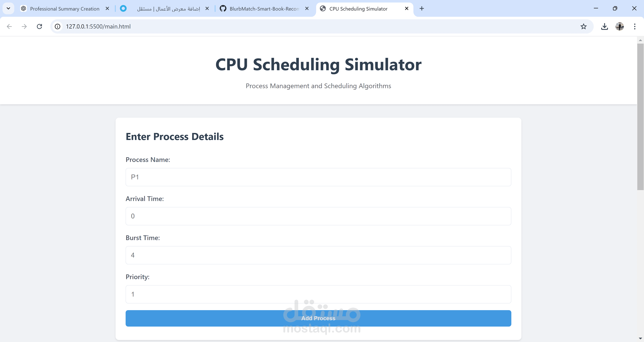
Task: Bookmark the page with the star icon
Action: pyautogui.click(x=583, y=26)
